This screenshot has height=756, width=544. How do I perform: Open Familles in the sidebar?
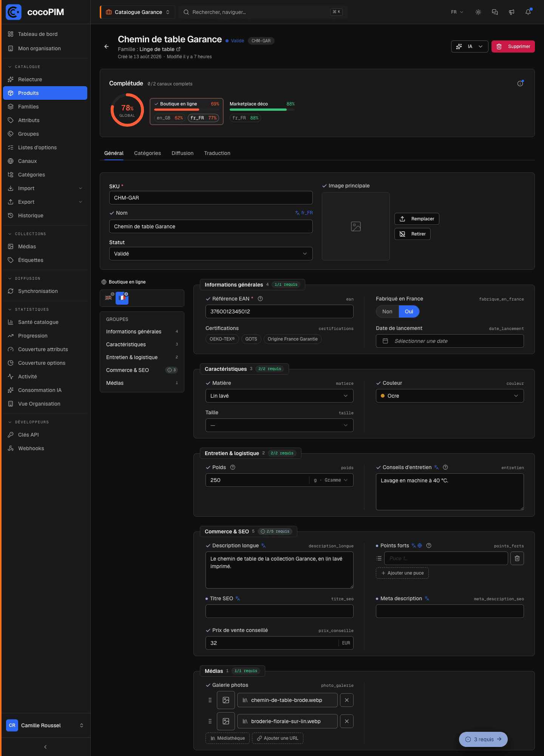click(x=45, y=107)
